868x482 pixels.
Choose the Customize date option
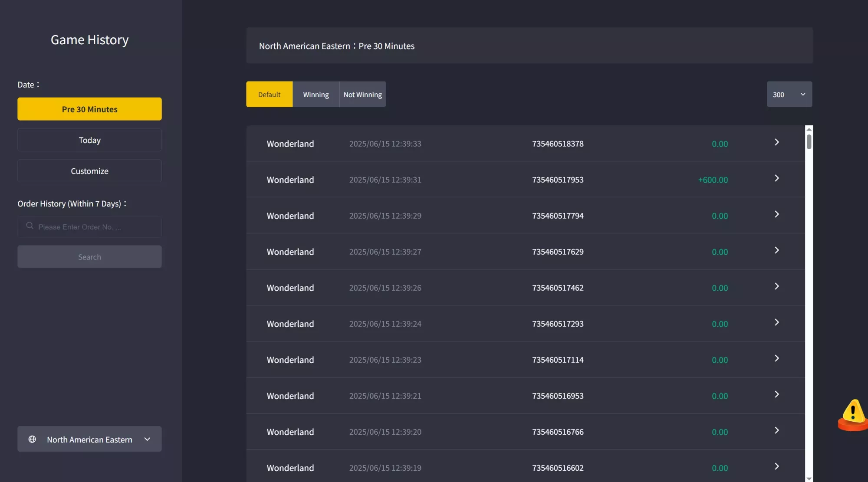point(89,171)
